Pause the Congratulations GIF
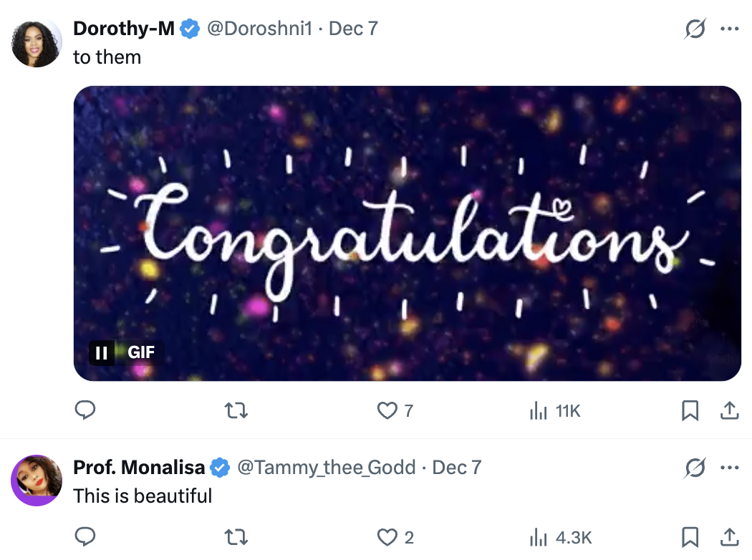The height and width of the screenshot is (560, 752). [102, 352]
